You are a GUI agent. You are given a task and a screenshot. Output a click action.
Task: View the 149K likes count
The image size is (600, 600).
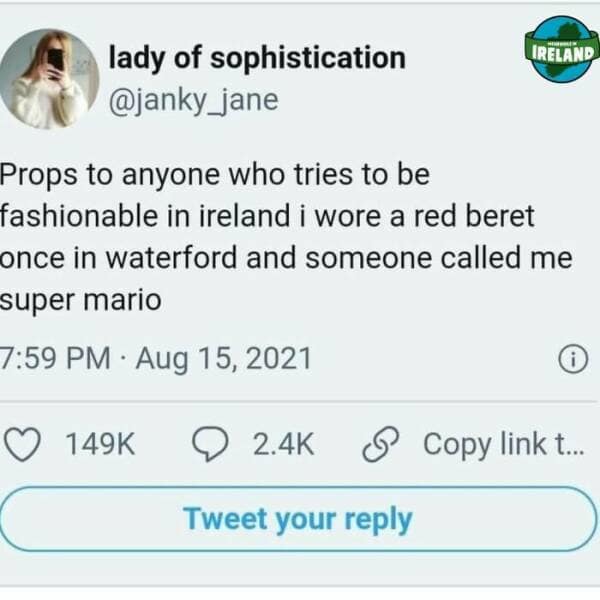tap(100, 444)
